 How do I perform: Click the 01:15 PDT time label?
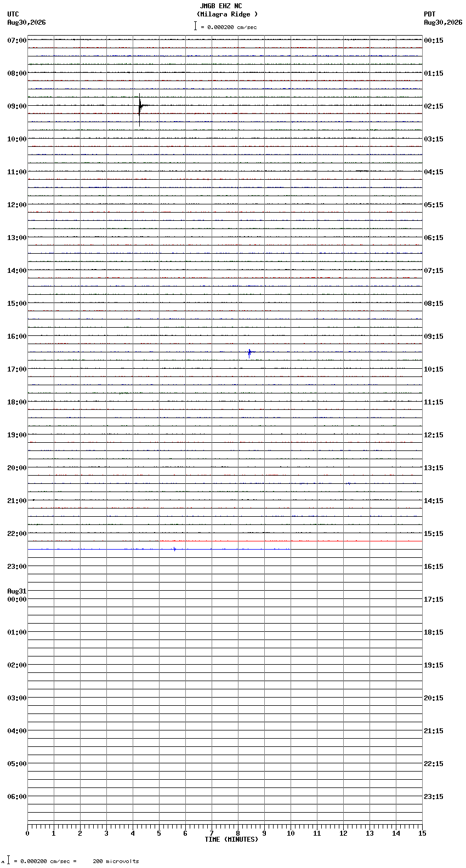click(434, 73)
